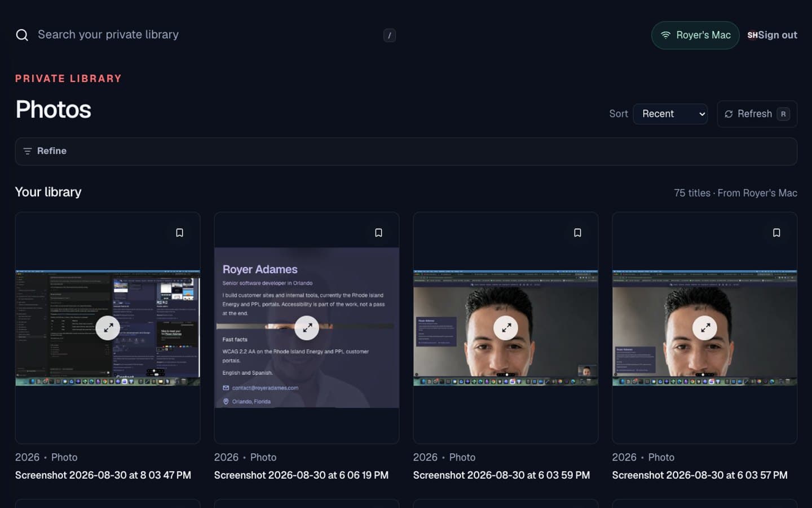This screenshot has height=508, width=812.
Task: Click the slash shortcut key badge
Action: 389,35
